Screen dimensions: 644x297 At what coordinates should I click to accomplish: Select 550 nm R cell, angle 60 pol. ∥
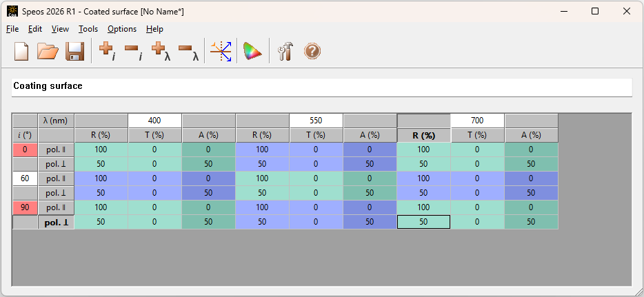[262, 178]
